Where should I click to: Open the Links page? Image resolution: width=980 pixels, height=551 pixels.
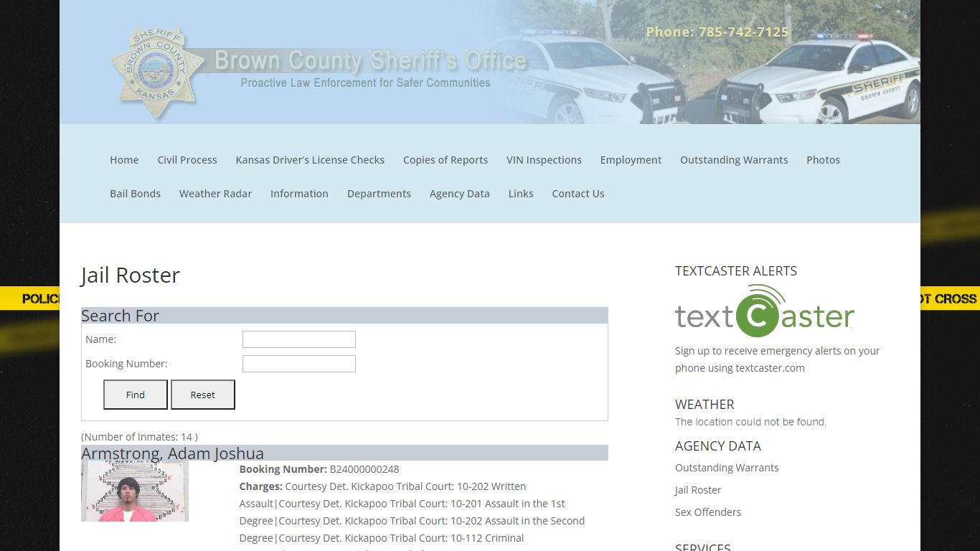pyautogui.click(x=521, y=194)
